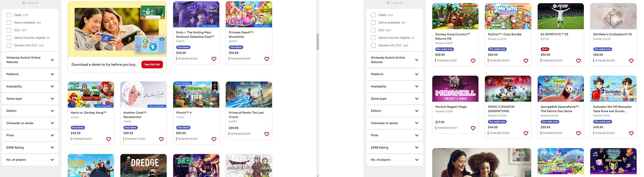Image resolution: width=644 pixels, height=177 pixels.
Task: Check the Deals checkbox in left page filters
Action: (x=9, y=15)
